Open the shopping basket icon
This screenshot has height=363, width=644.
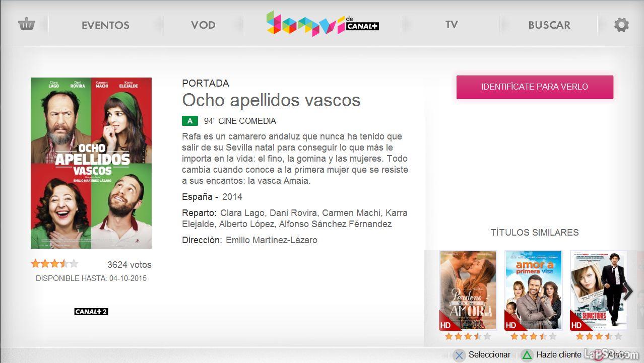[26, 24]
